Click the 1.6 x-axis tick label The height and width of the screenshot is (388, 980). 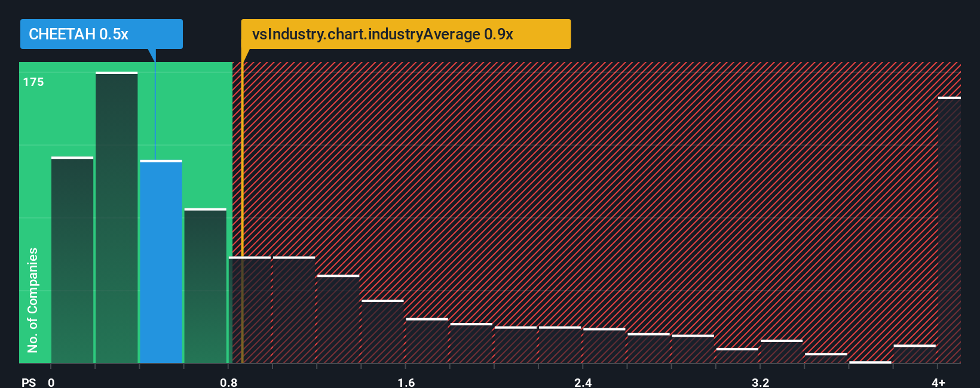click(406, 382)
